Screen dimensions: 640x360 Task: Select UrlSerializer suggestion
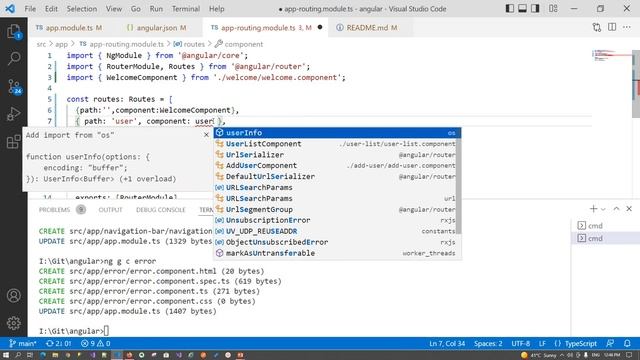tap(335, 155)
